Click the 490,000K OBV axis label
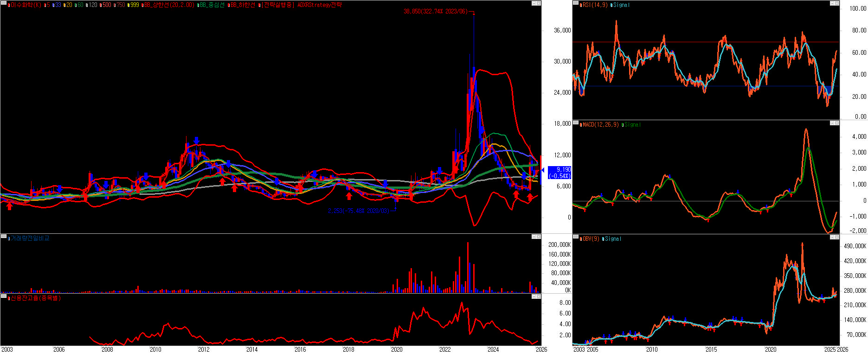868x354 pixels. (x=855, y=246)
